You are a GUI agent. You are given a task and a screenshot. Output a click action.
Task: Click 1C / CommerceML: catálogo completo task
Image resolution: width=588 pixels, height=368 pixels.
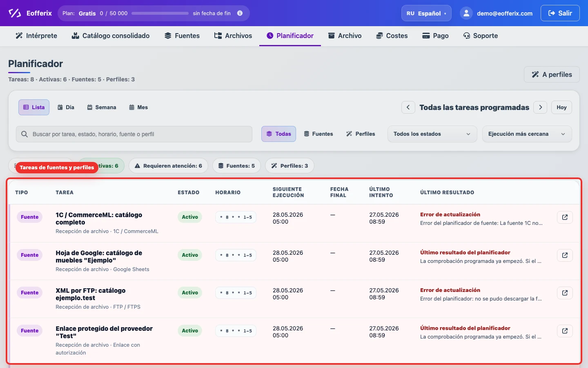(x=99, y=219)
